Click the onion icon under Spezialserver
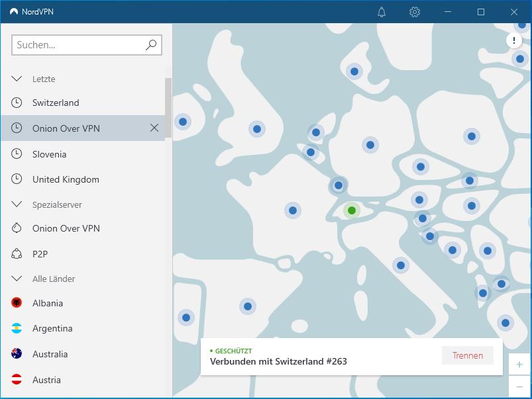The height and width of the screenshot is (399, 532). (17, 228)
